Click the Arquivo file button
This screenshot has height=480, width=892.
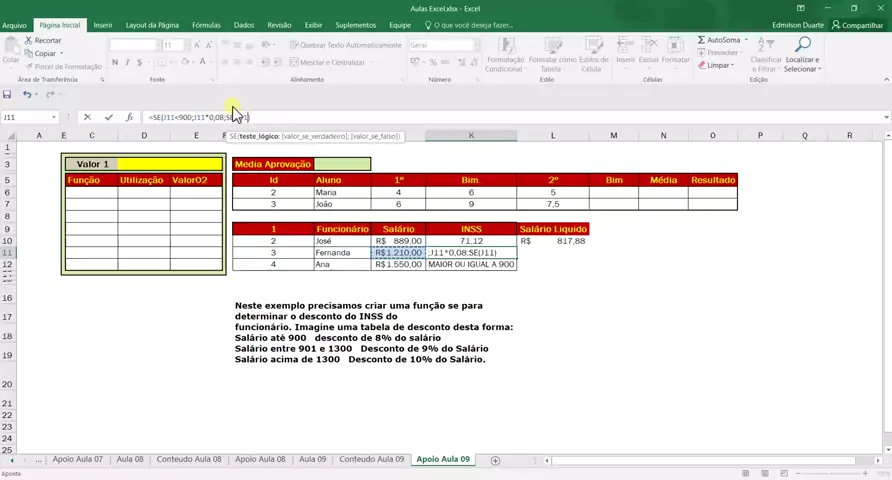click(14, 25)
